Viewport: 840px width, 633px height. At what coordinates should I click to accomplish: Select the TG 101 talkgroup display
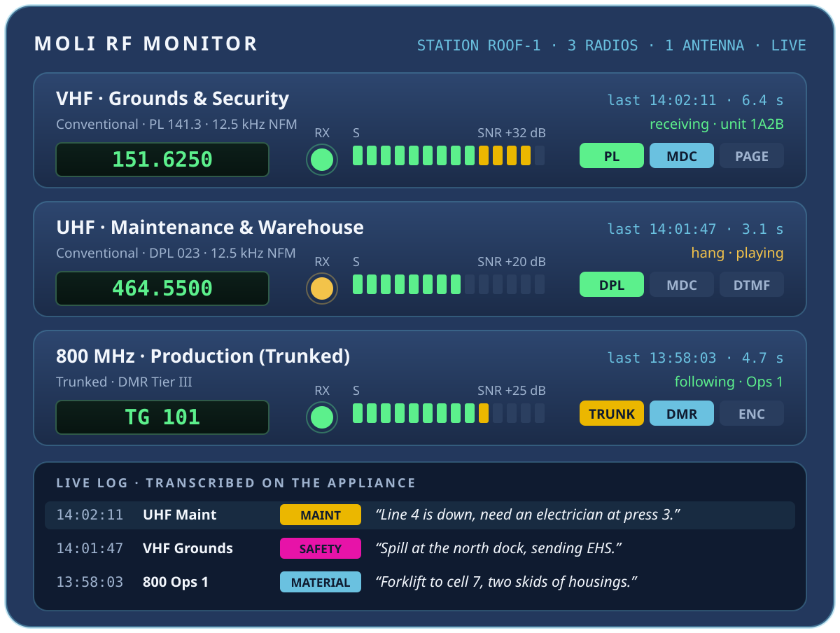point(162,417)
